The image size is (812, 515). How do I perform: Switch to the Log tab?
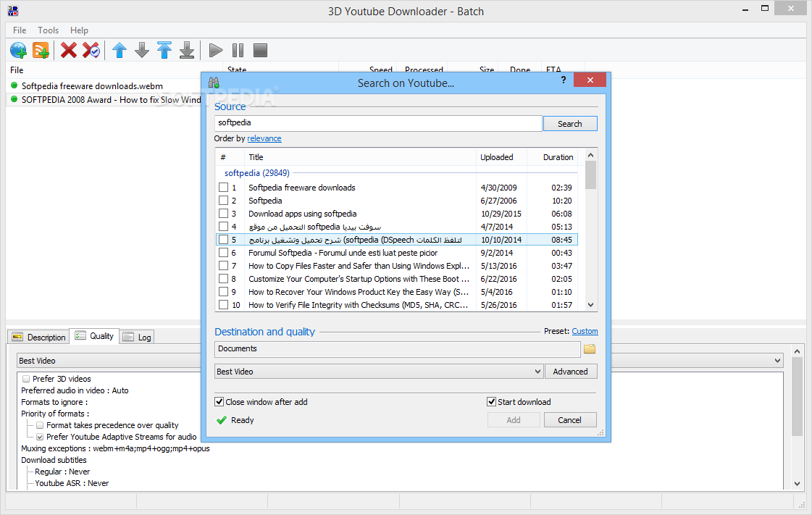(x=137, y=337)
